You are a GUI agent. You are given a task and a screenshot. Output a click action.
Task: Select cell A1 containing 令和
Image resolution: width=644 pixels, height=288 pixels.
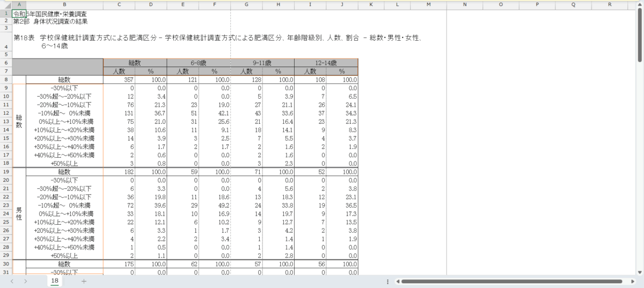[x=19, y=13]
